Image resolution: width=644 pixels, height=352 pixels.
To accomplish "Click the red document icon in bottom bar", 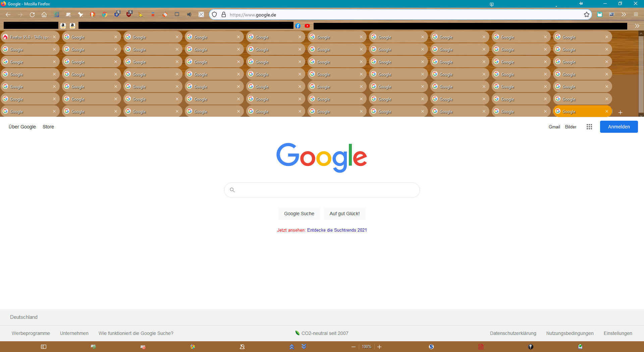I will pos(481,347).
